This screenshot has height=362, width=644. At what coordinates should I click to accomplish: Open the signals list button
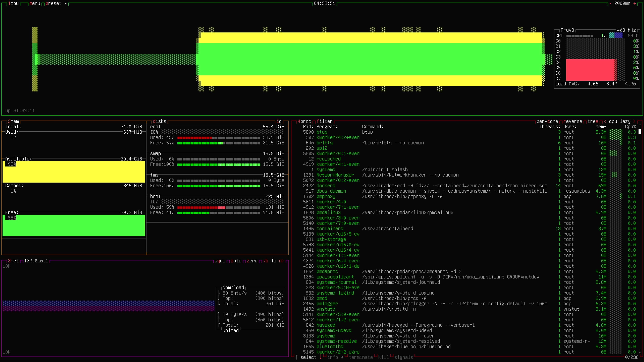coord(404,357)
